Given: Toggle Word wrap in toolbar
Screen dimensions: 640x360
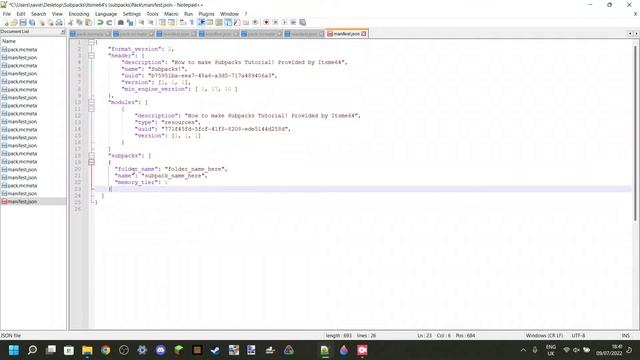Looking at the screenshot, I should pyautogui.click(x=182, y=22).
